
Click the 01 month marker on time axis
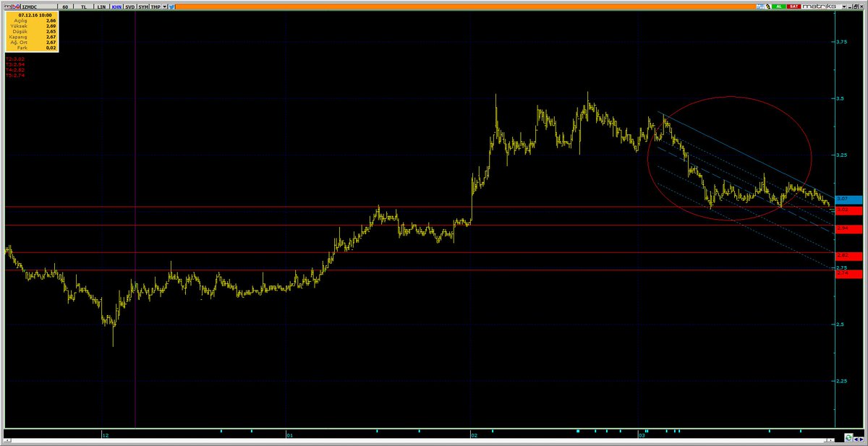point(289,436)
